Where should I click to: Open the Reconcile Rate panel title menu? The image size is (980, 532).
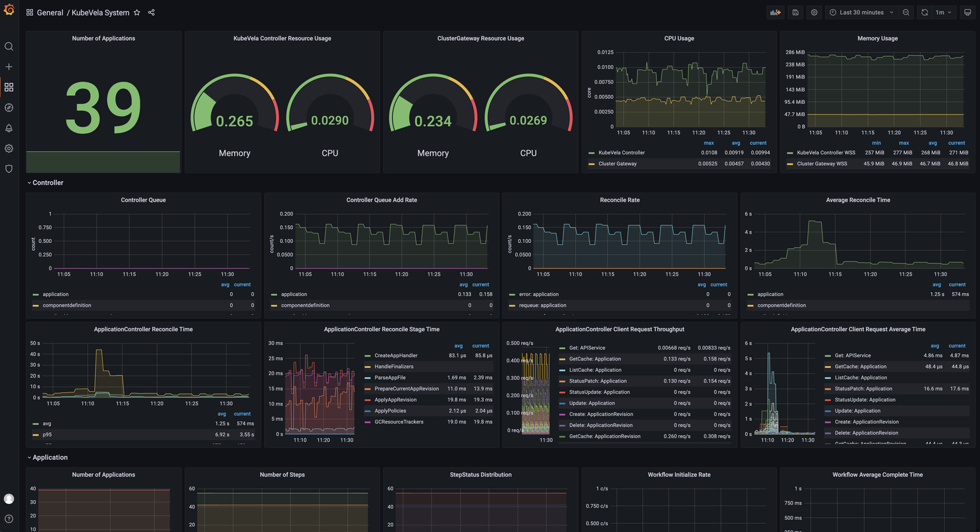[619, 200]
